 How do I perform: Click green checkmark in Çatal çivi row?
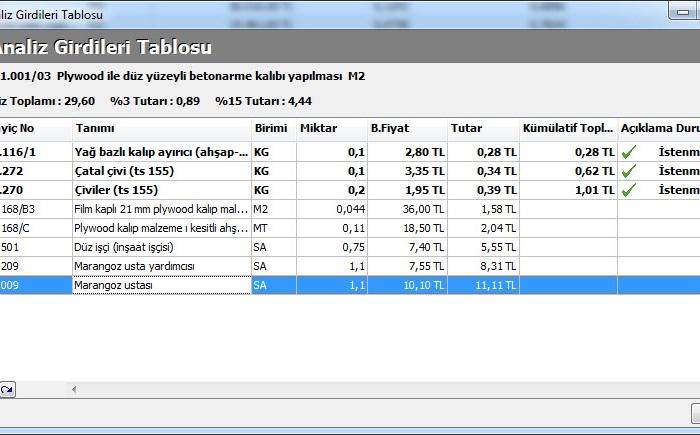[x=629, y=171]
